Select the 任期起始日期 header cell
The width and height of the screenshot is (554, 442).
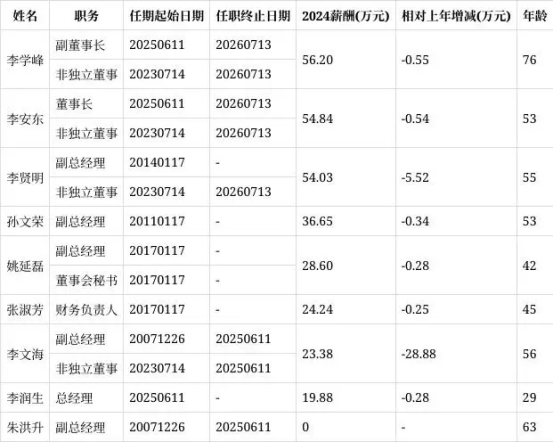pyautogui.click(x=166, y=16)
